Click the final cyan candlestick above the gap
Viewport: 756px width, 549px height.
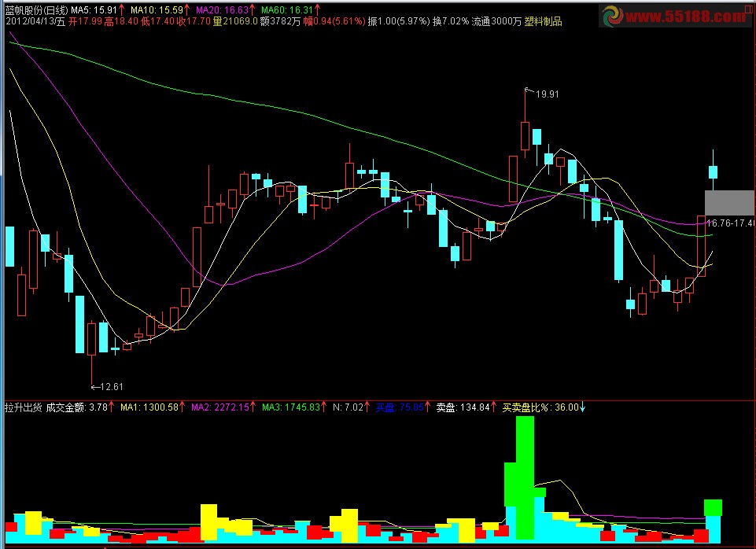pyautogui.click(x=713, y=172)
